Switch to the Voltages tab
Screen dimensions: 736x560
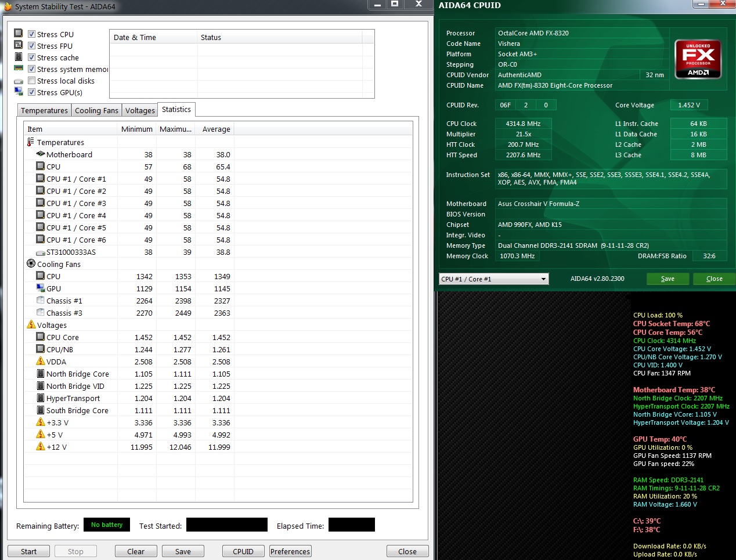coord(140,110)
